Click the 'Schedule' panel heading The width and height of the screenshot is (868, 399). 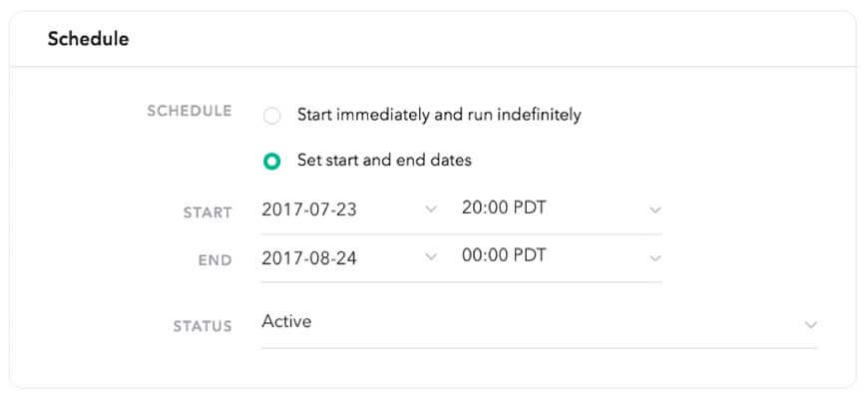point(88,40)
